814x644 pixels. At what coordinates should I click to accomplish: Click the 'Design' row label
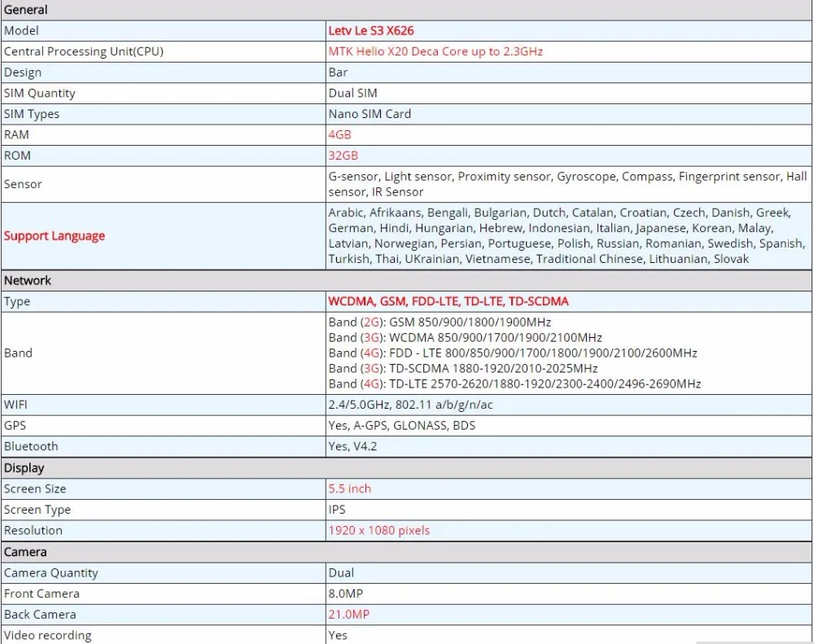coord(22,72)
